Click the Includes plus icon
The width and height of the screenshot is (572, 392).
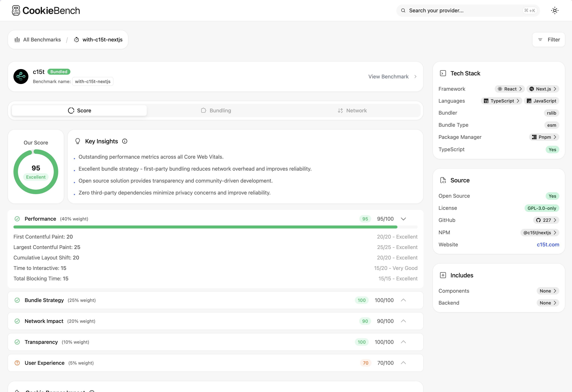[x=443, y=275]
